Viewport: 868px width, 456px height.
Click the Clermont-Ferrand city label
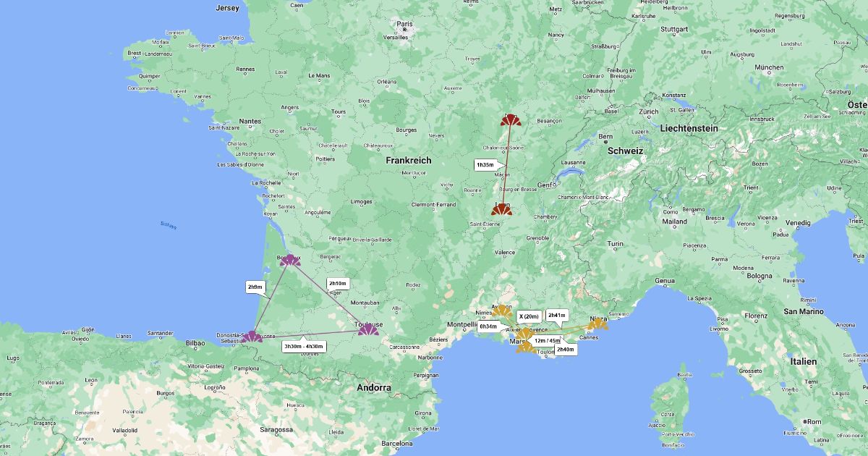coord(434,204)
